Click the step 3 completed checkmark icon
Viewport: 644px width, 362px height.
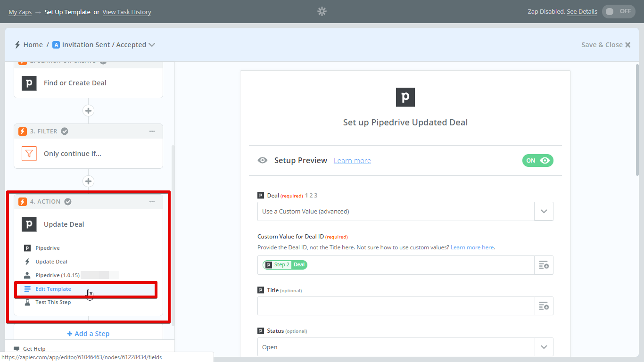click(65, 132)
